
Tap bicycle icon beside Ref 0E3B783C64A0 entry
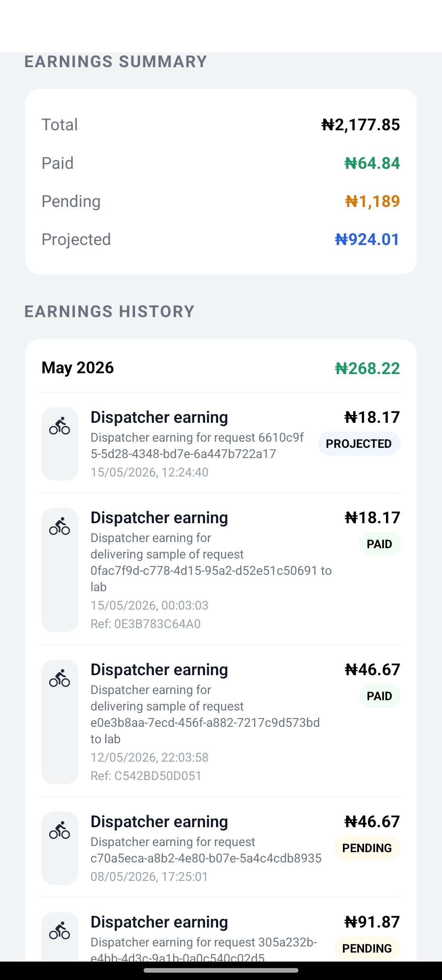click(x=60, y=526)
